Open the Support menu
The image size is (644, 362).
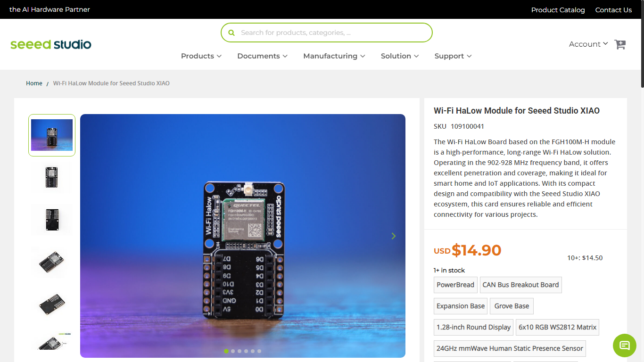pos(453,56)
